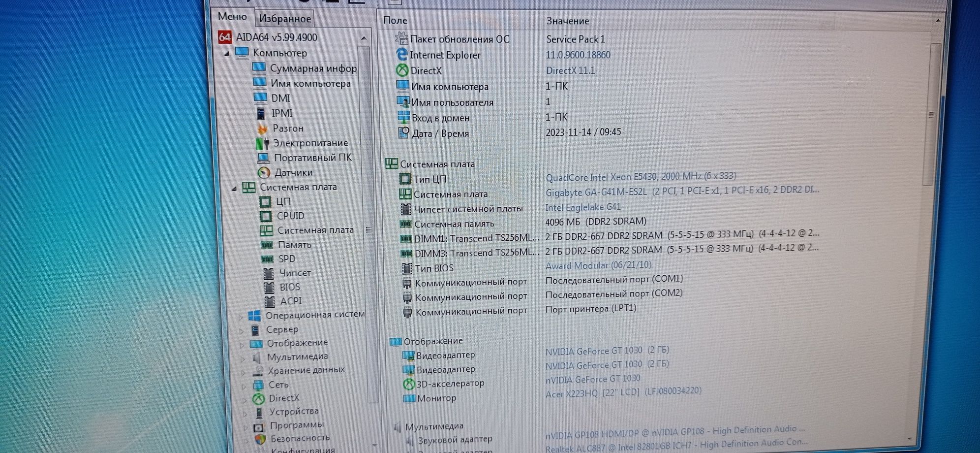Click the Память RAM icon in tree
The height and width of the screenshot is (453, 980).
click(x=267, y=245)
